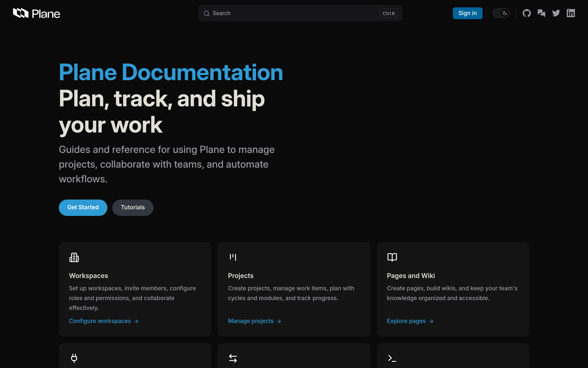
Task: Click the Projects card title
Action: tap(241, 276)
